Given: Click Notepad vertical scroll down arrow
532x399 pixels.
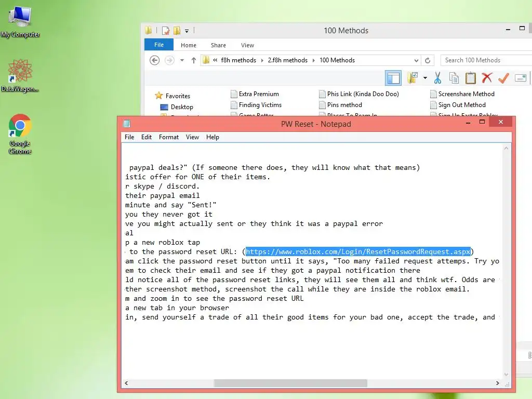Looking at the screenshot, I should click(506, 374).
